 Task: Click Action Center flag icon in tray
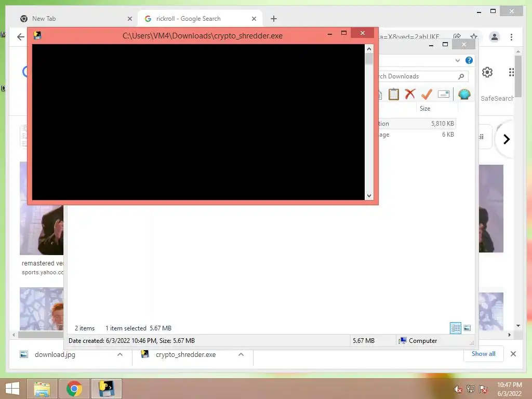[x=483, y=389]
